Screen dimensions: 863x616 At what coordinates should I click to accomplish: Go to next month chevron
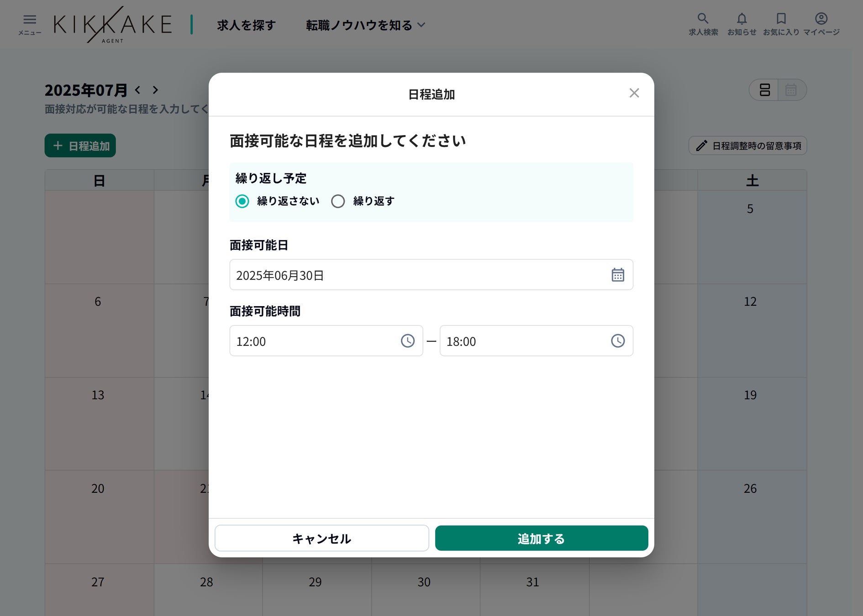coord(155,90)
